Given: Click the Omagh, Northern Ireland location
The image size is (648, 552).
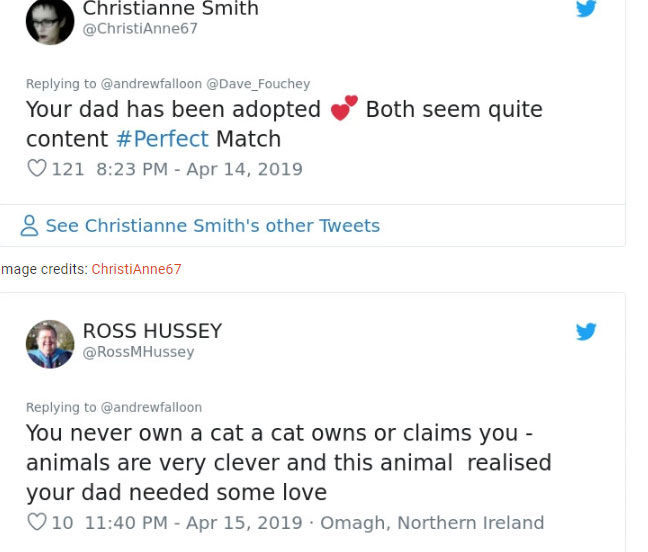Looking at the screenshot, I should coord(433,522).
